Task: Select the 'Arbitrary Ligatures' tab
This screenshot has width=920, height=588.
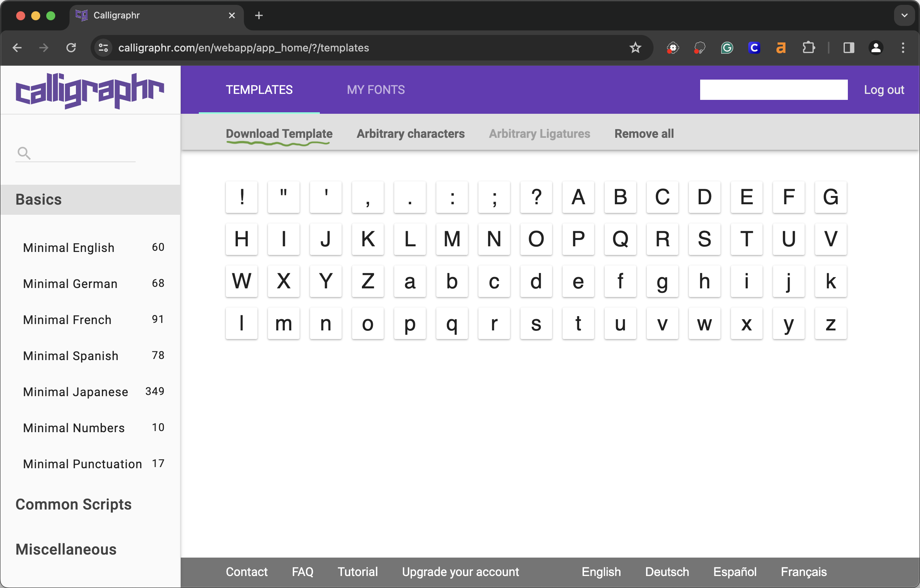Action: click(x=540, y=133)
